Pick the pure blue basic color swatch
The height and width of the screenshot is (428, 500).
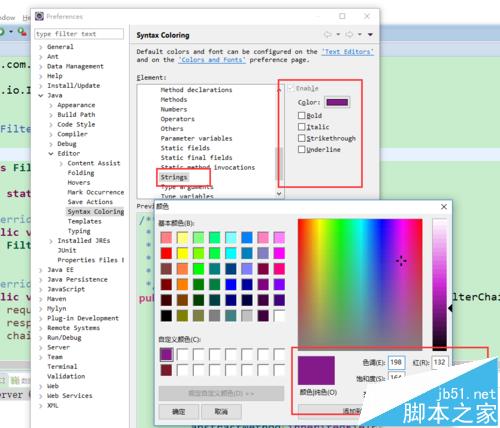pyautogui.click(x=231, y=284)
